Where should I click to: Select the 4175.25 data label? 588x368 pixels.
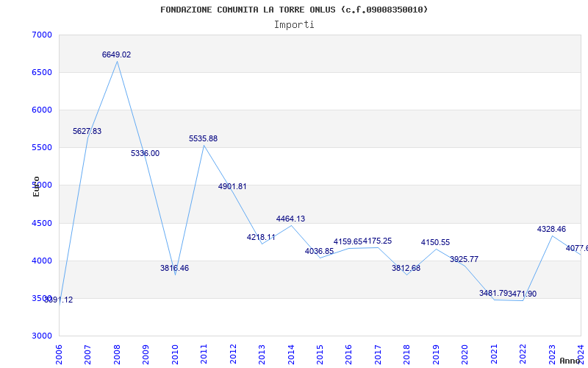[x=377, y=241]
